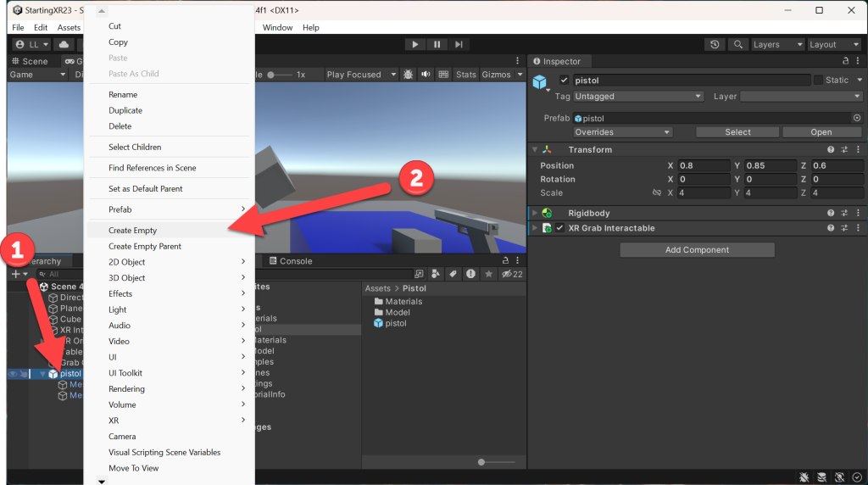Open Project search in window icon

(419, 274)
